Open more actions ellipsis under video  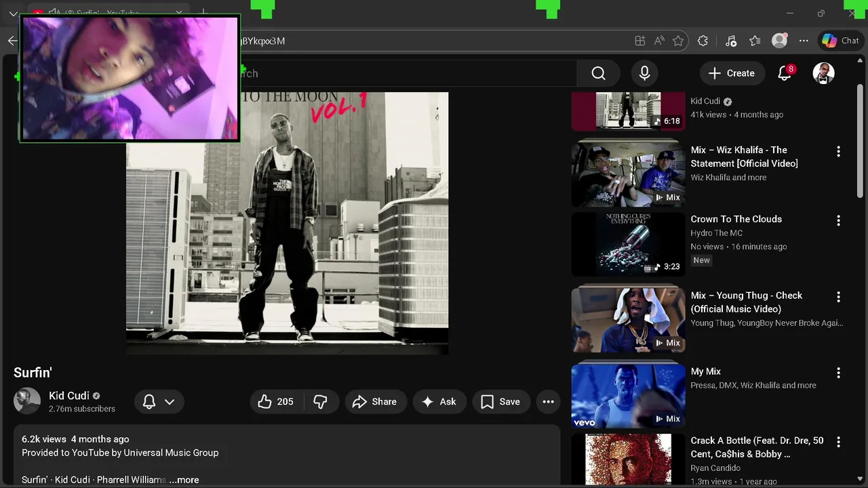pyautogui.click(x=549, y=402)
